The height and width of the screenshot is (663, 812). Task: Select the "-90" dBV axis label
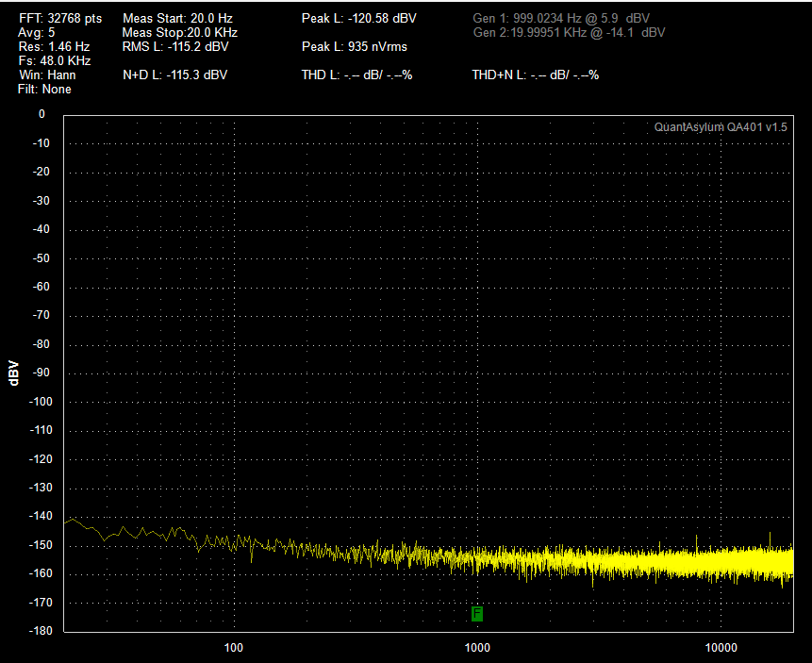coord(41,373)
